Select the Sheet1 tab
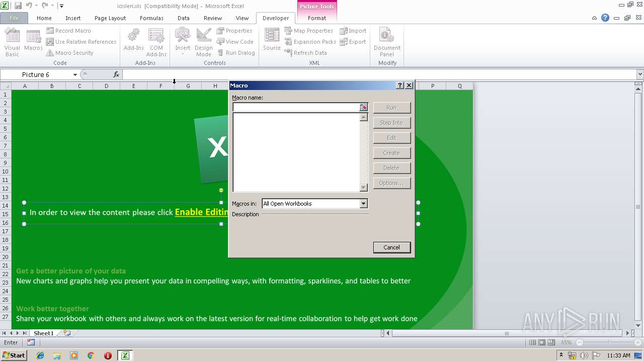Image resolution: width=644 pixels, height=362 pixels. click(44, 333)
